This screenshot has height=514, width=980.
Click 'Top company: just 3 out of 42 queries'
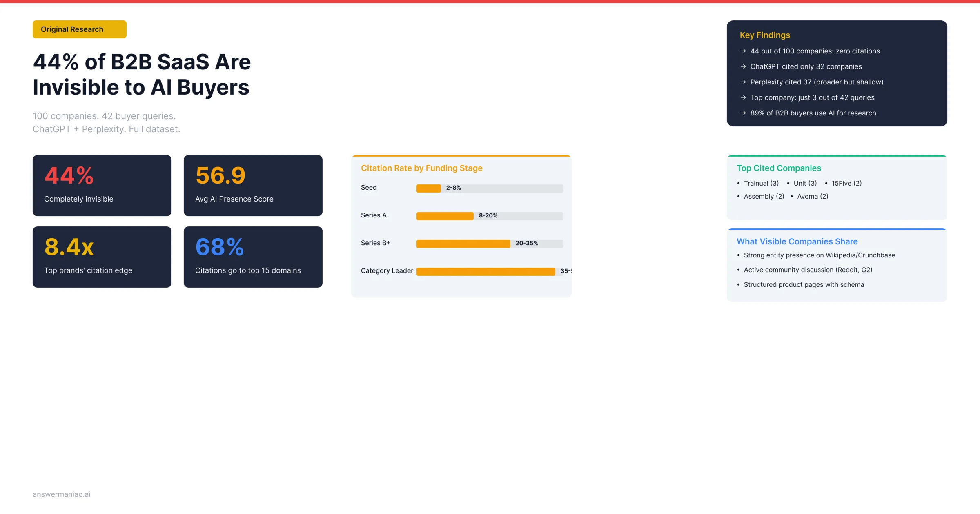[x=813, y=97]
